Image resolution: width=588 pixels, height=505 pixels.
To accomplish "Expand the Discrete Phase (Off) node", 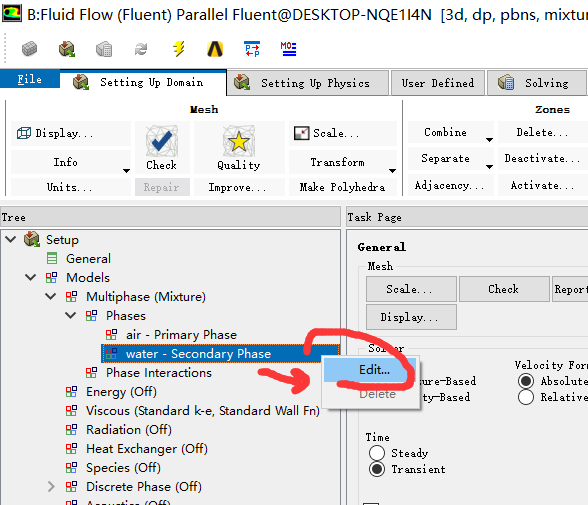I will [51, 487].
